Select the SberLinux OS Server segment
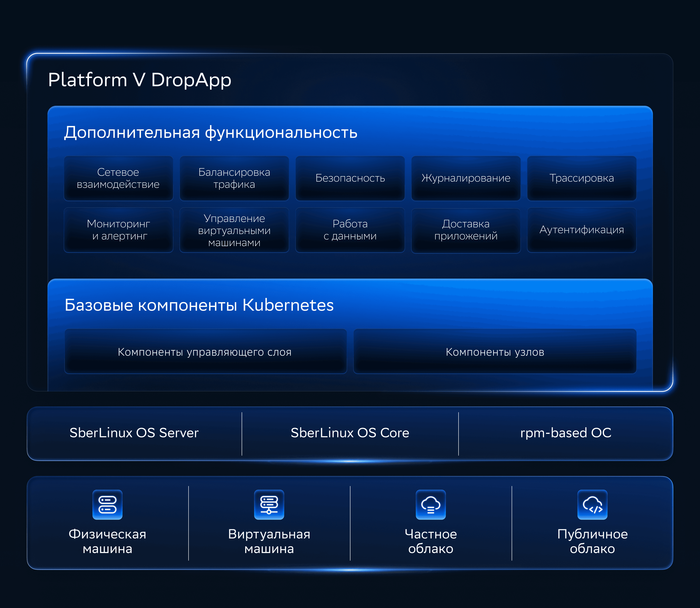Image resolution: width=700 pixels, height=608 pixels. pos(134,433)
